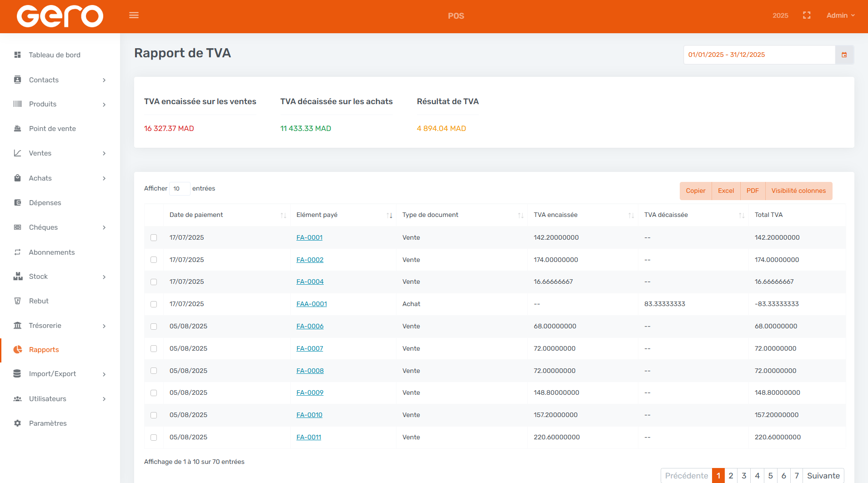The image size is (868, 483).
Task: Click the date range input field
Action: (x=759, y=55)
